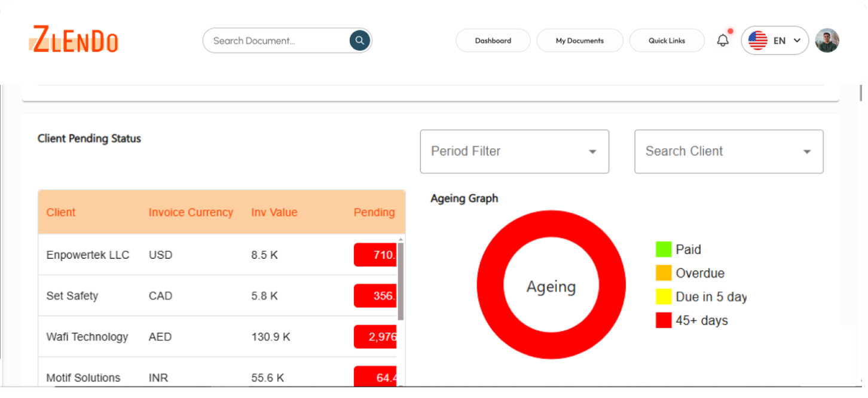The image size is (868, 398).
Task: Click the Zlendo logo
Action: tap(74, 40)
